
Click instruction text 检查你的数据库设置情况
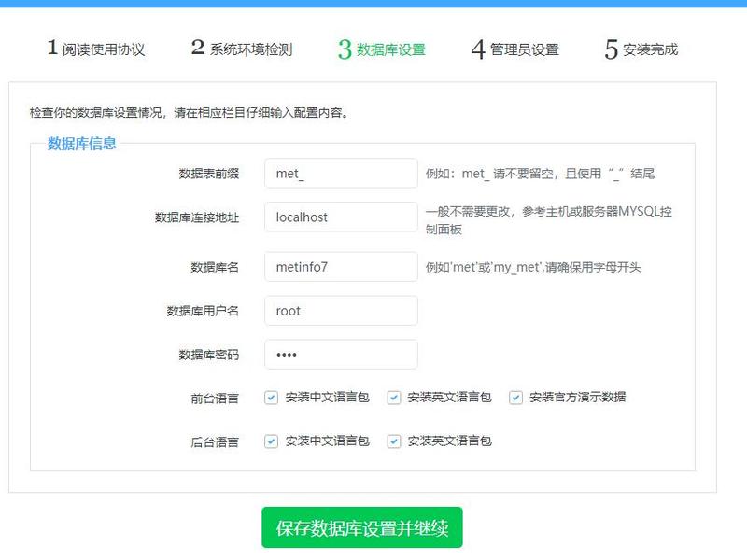[95, 112]
